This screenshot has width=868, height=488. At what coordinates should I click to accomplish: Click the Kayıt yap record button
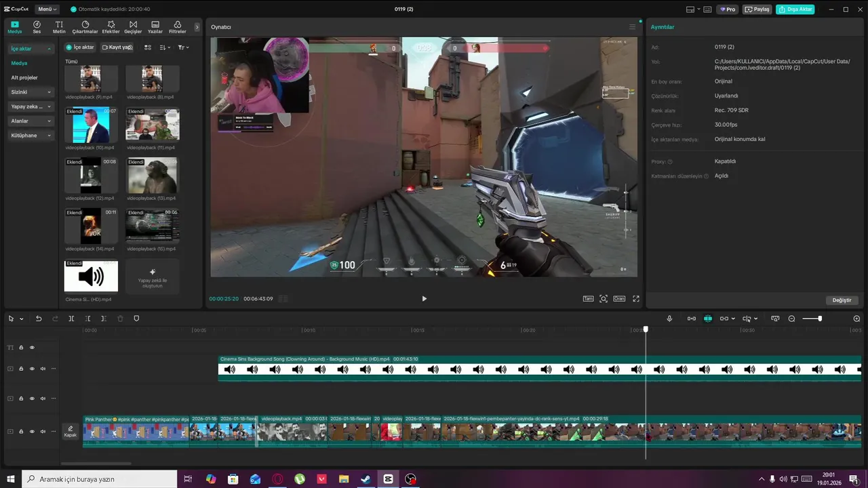[x=117, y=47]
